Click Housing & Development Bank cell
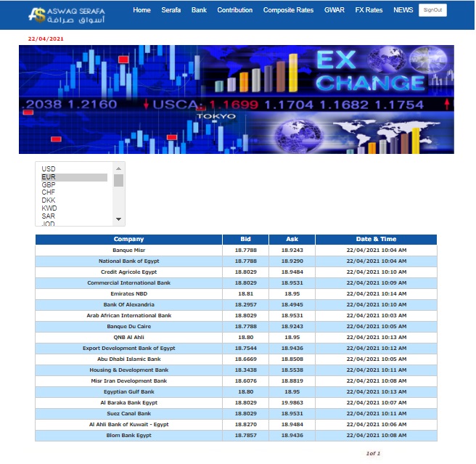476x464 pixels. point(128,370)
